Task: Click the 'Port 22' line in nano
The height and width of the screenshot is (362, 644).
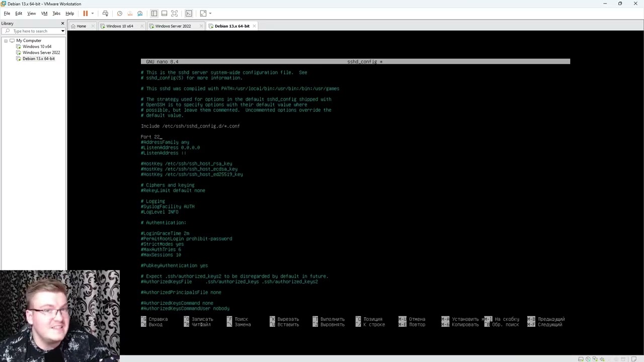Action: pyautogui.click(x=150, y=137)
